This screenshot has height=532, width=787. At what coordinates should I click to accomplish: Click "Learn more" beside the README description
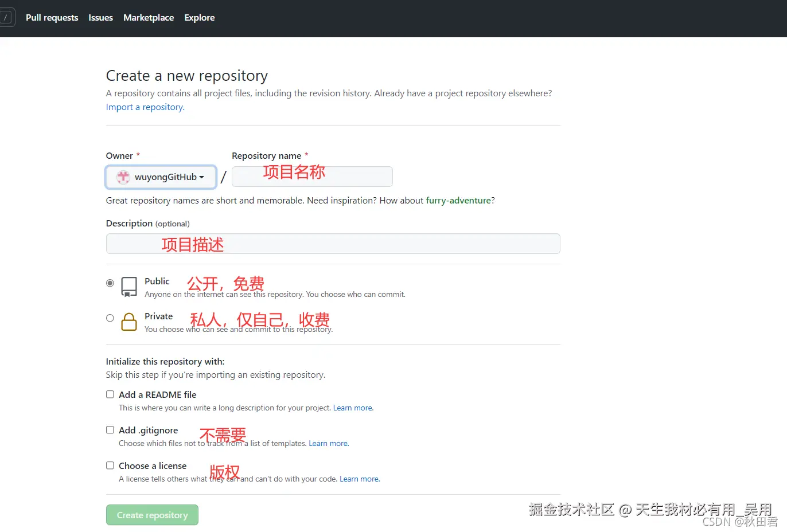coord(352,408)
